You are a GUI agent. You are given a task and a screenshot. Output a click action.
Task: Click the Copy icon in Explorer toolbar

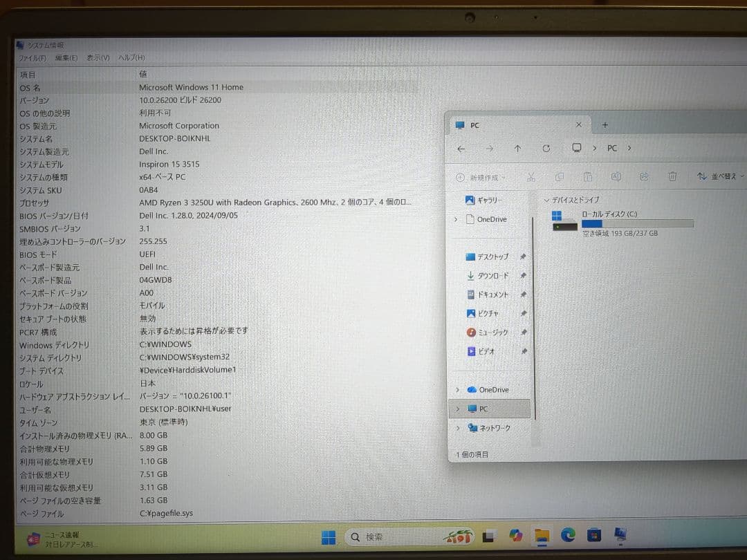click(x=560, y=177)
